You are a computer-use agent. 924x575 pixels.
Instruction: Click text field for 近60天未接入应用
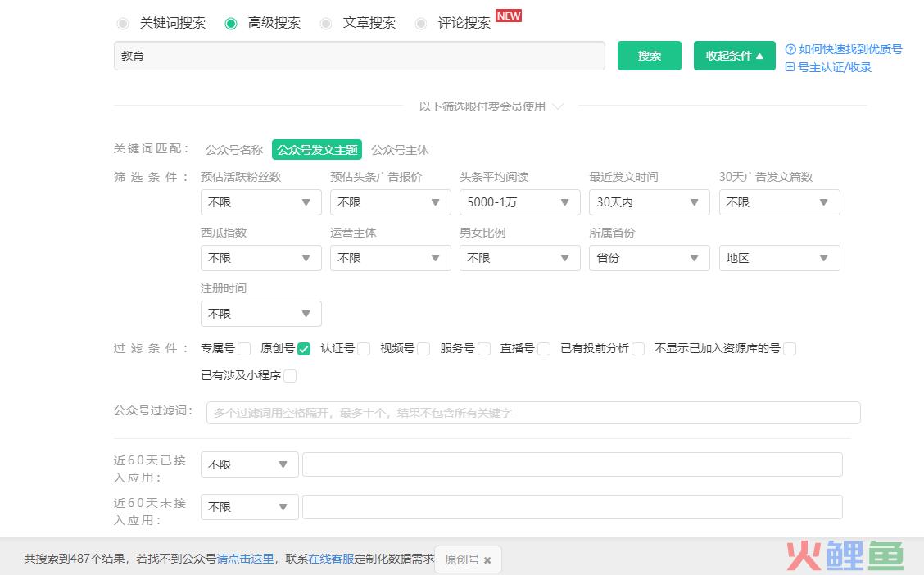coord(573,507)
